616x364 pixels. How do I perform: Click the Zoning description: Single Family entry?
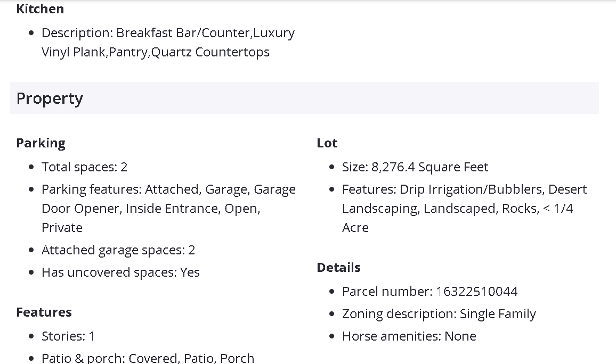click(x=439, y=314)
